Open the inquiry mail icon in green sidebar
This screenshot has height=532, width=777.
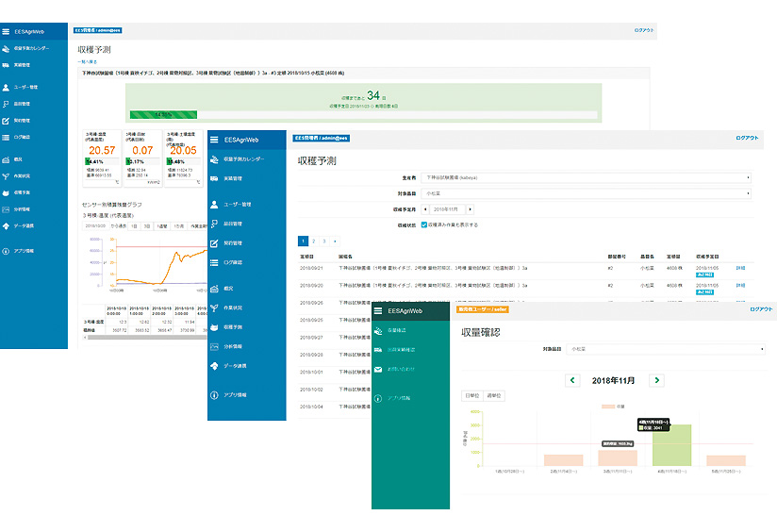click(x=379, y=368)
